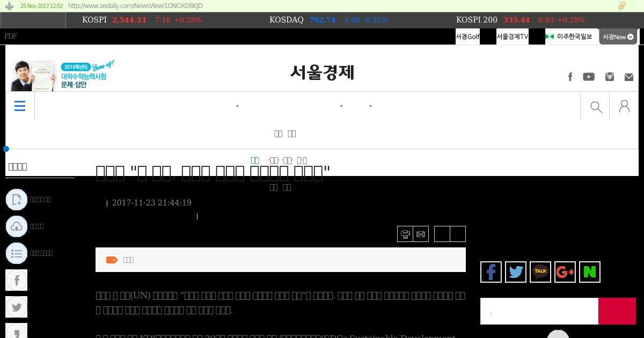Open the search magnifier icon

tap(596, 107)
